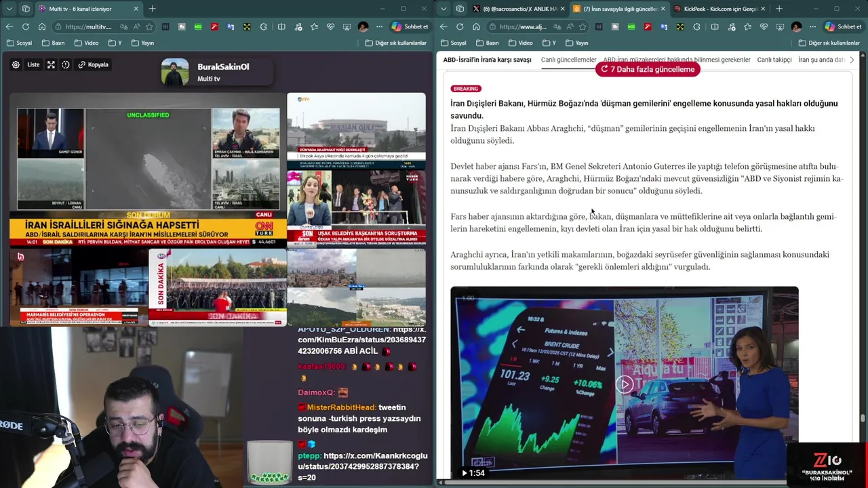Image resolution: width=868 pixels, height=488 pixels.
Task: Select the İran savaşıyla ilgili güncellemeler tab
Action: coord(618,9)
